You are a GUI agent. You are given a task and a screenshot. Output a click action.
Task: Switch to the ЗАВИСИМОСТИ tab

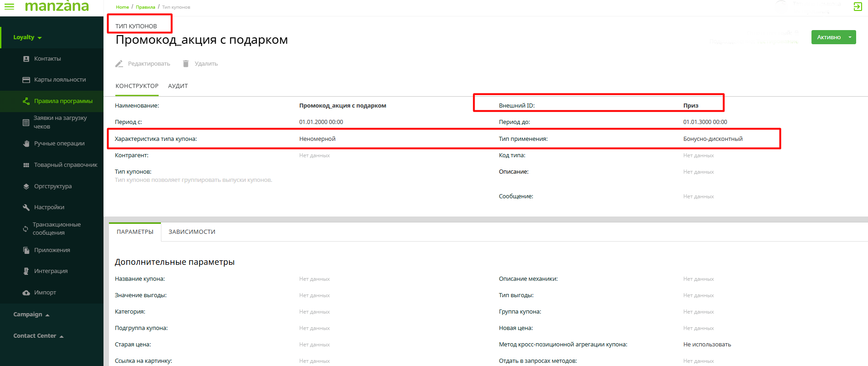pos(192,232)
